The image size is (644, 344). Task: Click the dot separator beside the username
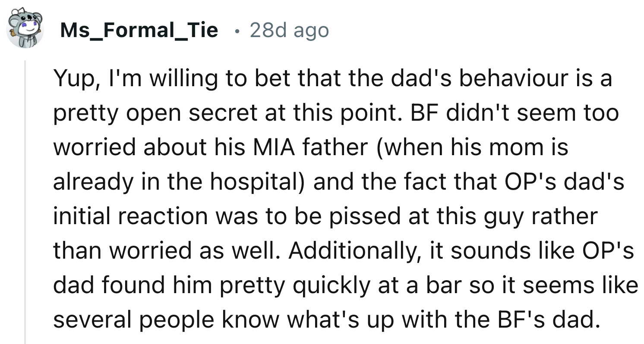(x=234, y=31)
